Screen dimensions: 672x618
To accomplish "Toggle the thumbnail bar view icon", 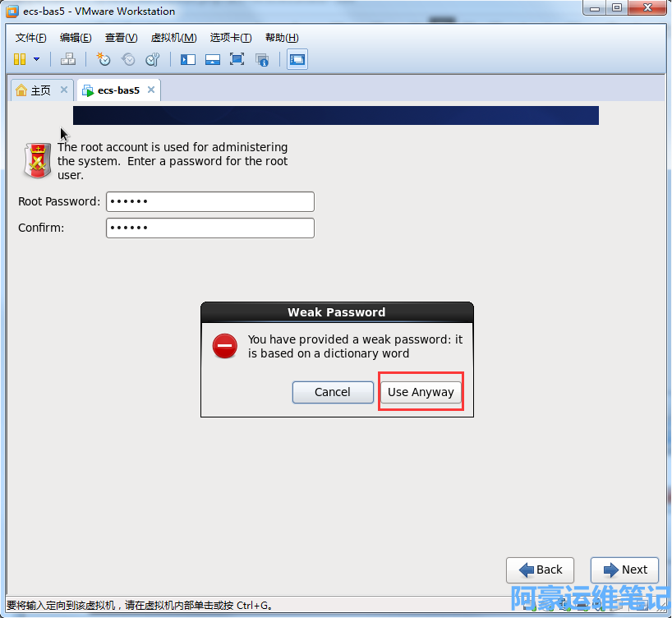I will [213, 59].
